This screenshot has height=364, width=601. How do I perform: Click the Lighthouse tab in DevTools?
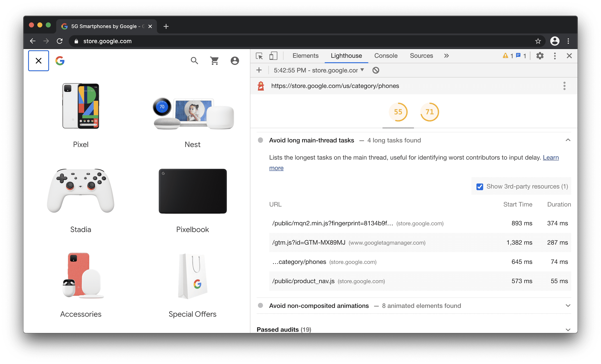click(x=346, y=56)
